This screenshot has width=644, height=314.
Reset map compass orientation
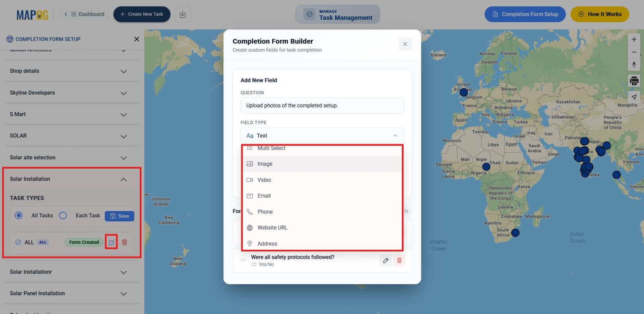click(634, 65)
